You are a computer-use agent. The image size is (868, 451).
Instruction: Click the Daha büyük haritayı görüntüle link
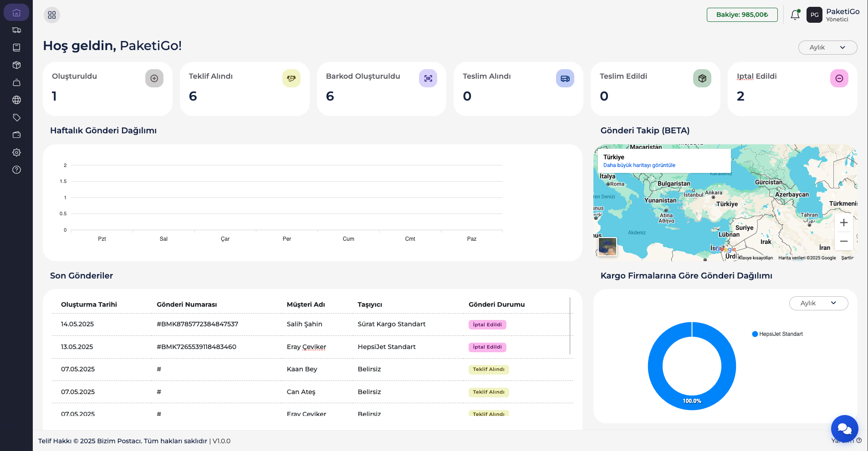point(639,165)
